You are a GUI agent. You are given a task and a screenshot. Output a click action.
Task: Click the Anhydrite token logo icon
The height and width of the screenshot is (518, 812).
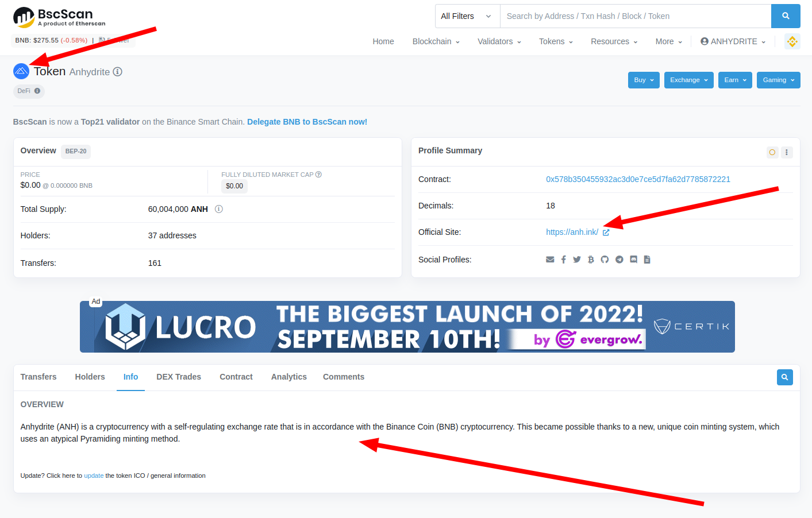tap(21, 71)
